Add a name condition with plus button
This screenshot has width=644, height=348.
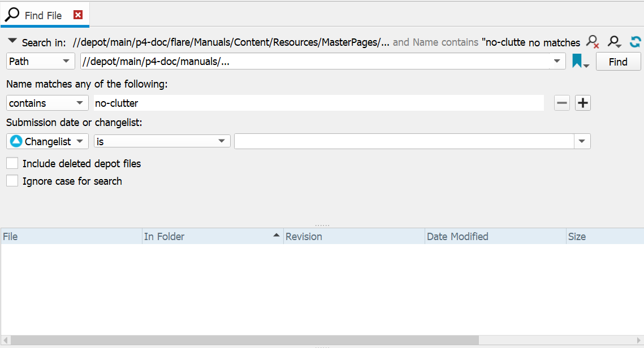[583, 103]
